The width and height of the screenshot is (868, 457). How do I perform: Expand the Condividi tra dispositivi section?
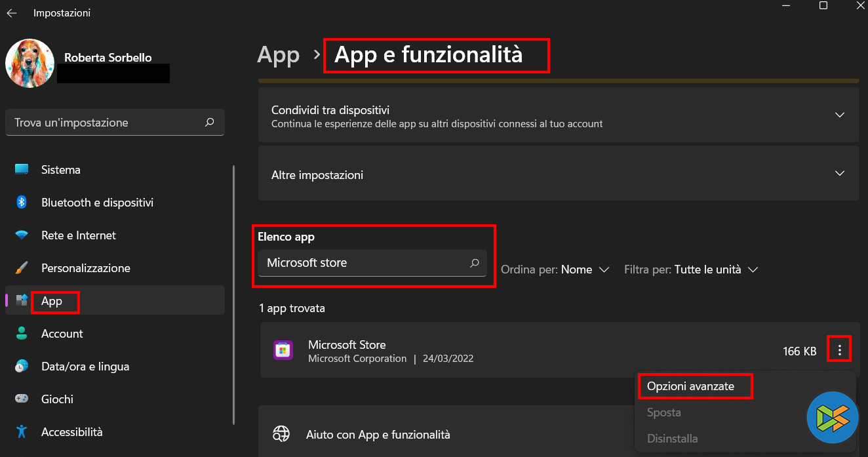839,115
